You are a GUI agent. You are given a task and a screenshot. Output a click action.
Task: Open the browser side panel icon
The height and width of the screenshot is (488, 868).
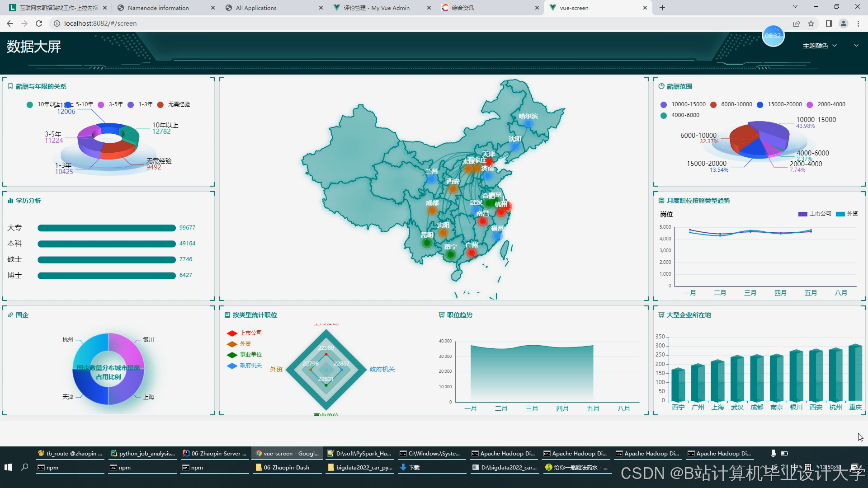[x=829, y=23]
